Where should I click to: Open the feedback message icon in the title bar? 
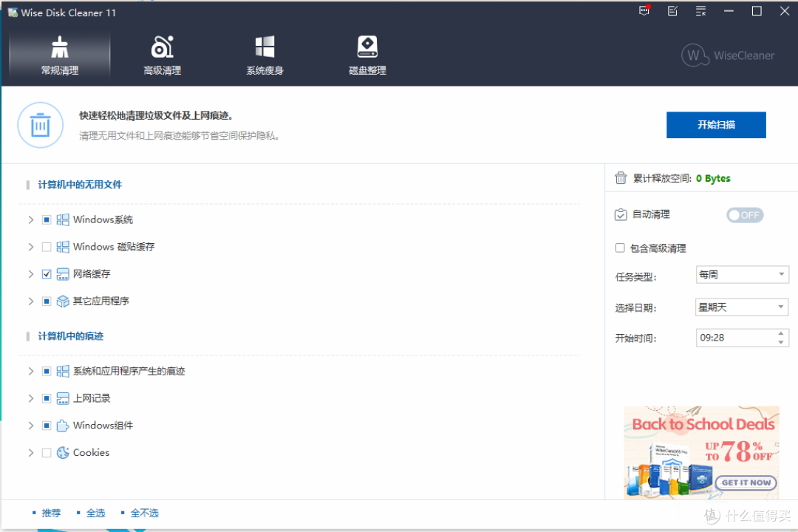pos(645,10)
